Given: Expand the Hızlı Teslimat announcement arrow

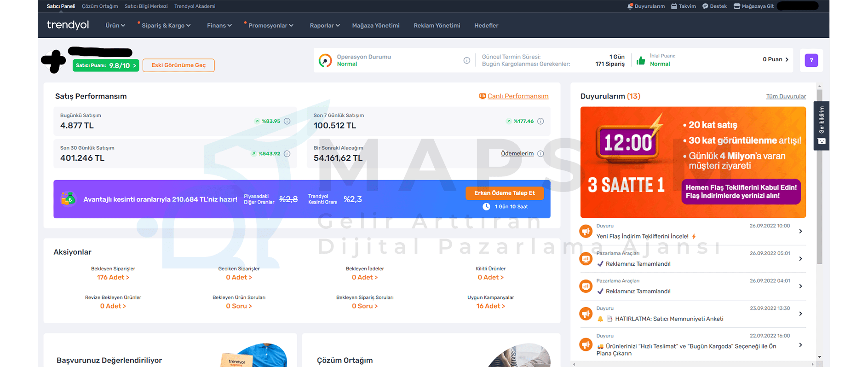Looking at the screenshot, I should [800, 345].
